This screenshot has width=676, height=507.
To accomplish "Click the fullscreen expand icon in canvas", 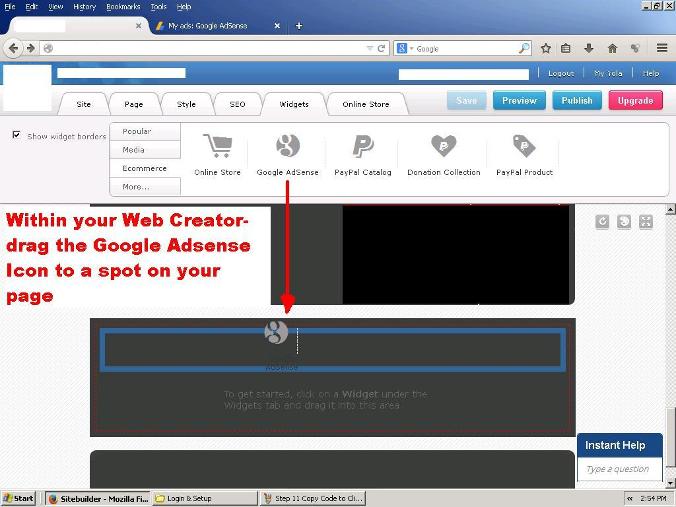I will 646,222.
